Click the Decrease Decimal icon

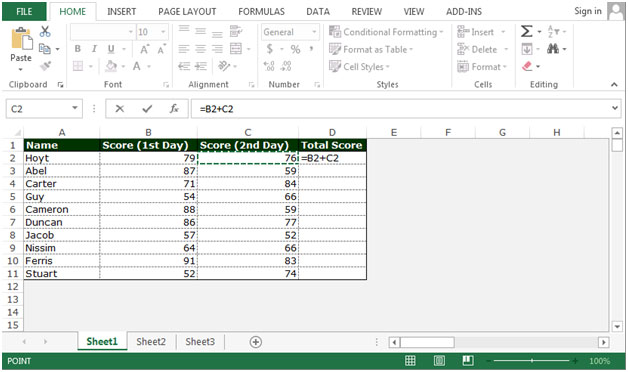[x=286, y=66]
